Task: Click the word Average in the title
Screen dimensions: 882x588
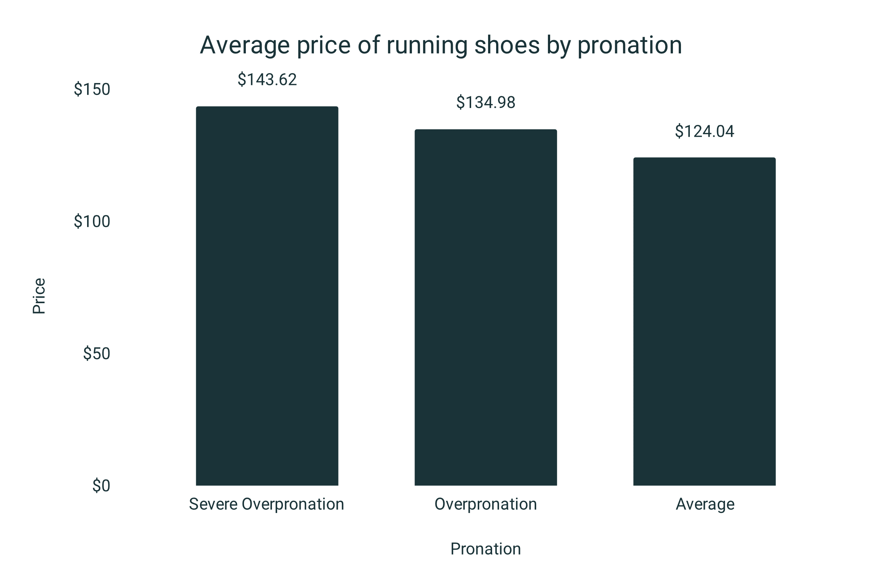Action: click(245, 46)
